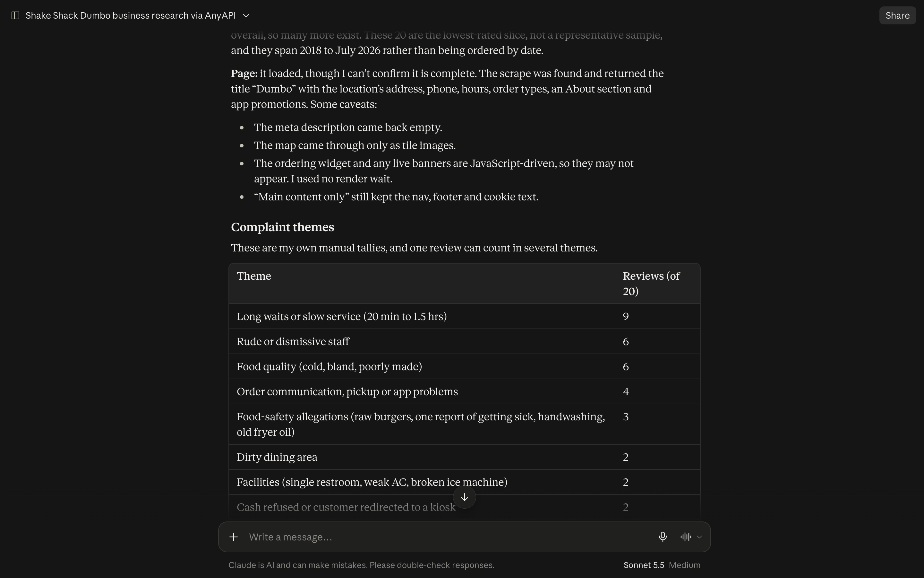The height and width of the screenshot is (578, 924).
Task: Start voice mode with the waveform icon
Action: coord(686,537)
